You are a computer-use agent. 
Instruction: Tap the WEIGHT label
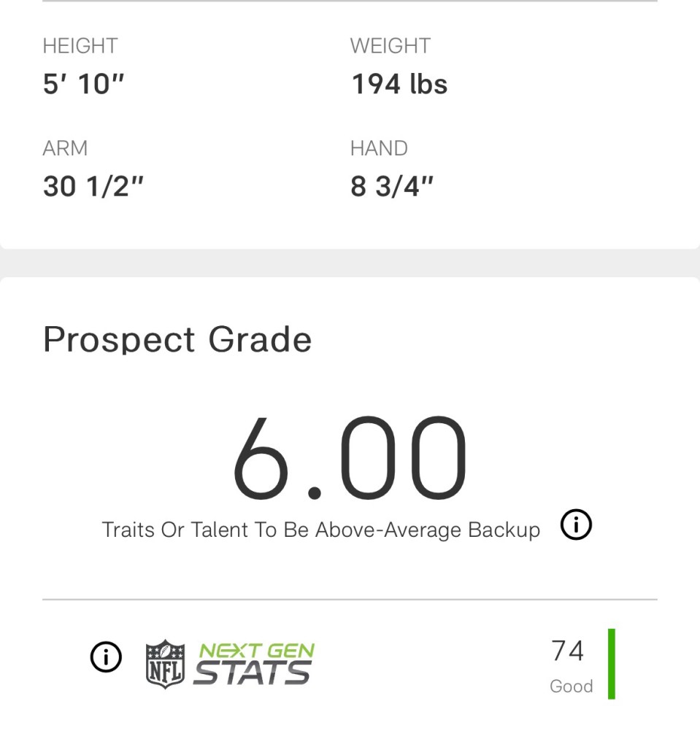[390, 46]
